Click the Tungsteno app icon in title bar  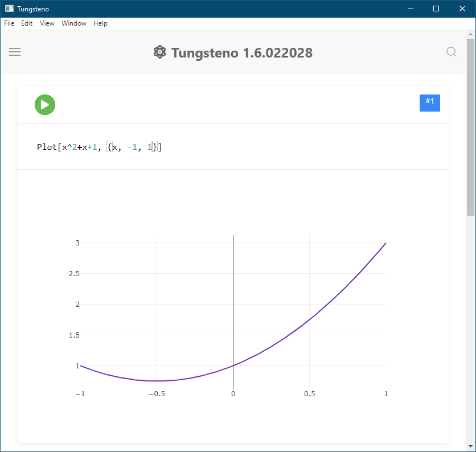click(10, 9)
